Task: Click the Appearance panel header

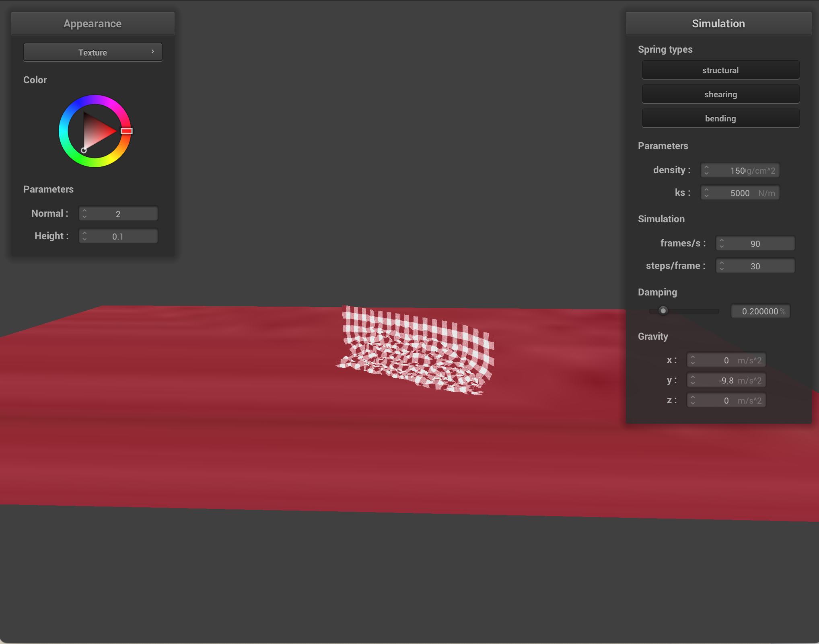Action: [x=93, y=24]
